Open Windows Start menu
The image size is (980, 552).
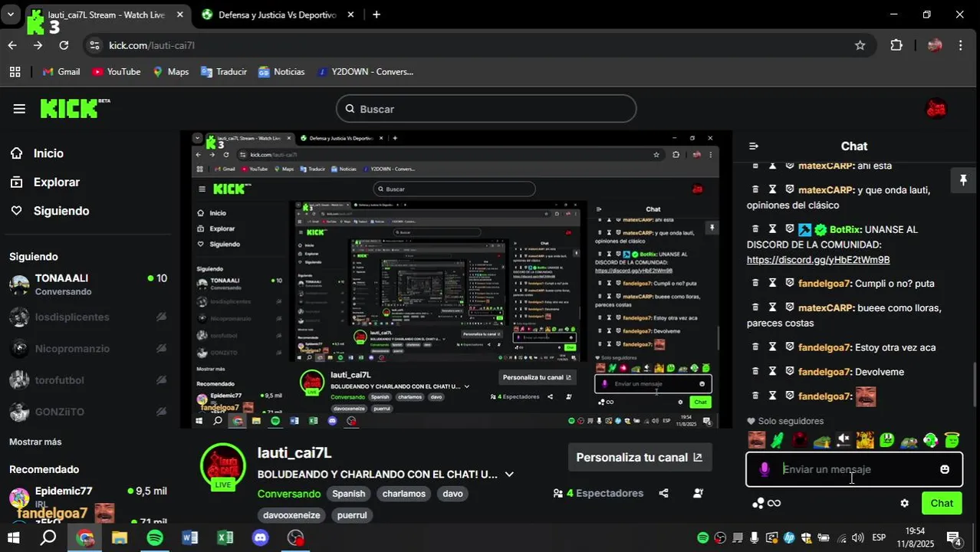pos(13,538)
